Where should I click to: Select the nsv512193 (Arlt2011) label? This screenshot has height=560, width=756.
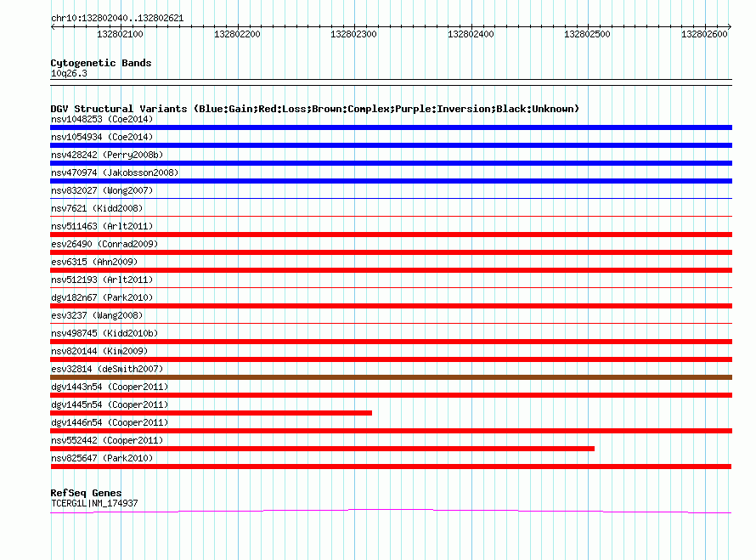102,280
